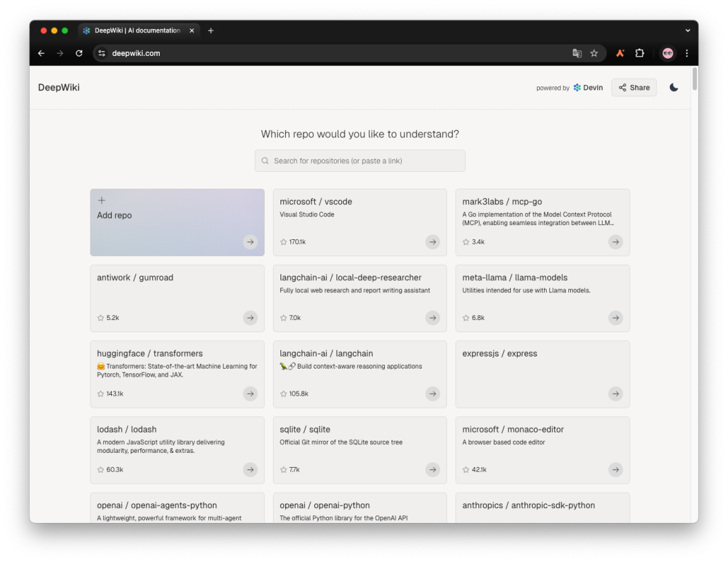The width and height of the screenshot is (728, 562).
Task: Open the Devin link in header
Action: click(x=588, y=88)
